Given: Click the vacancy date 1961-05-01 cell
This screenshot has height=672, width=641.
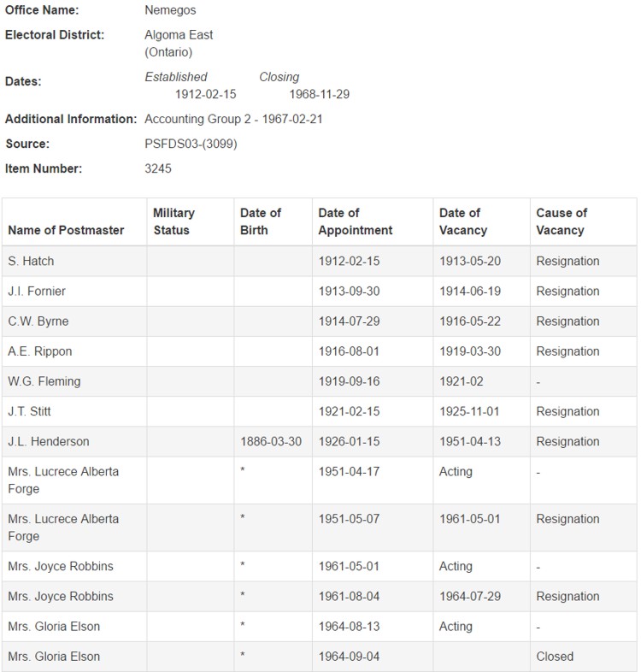Looking at the screenshot, I should coord(469,519).
